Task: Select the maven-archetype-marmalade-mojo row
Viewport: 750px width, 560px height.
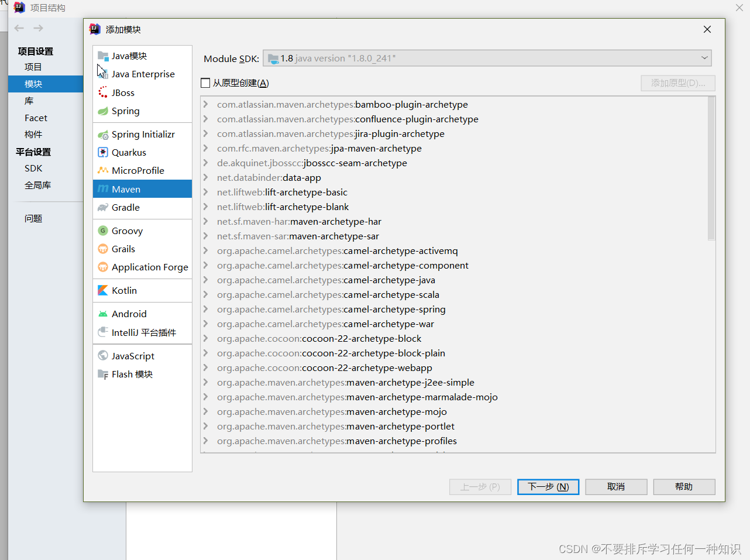Action: [454, 397]
